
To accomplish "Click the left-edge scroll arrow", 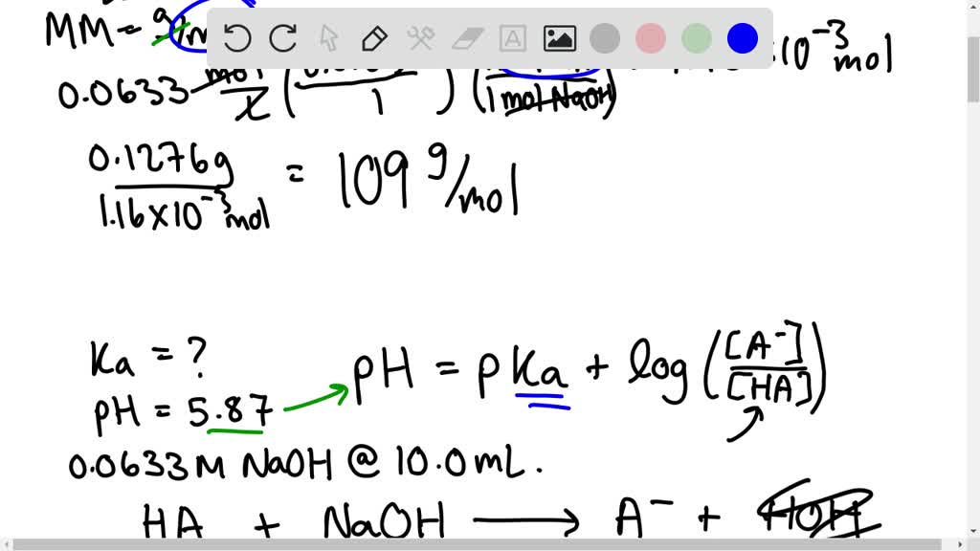I will click(6, 541).
